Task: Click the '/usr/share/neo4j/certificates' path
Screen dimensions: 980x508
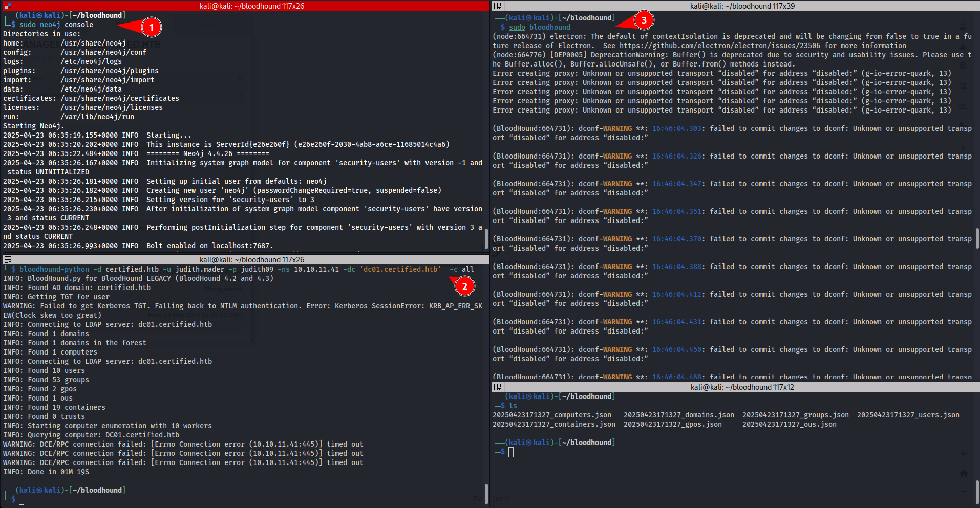Action: click(120, 98)
